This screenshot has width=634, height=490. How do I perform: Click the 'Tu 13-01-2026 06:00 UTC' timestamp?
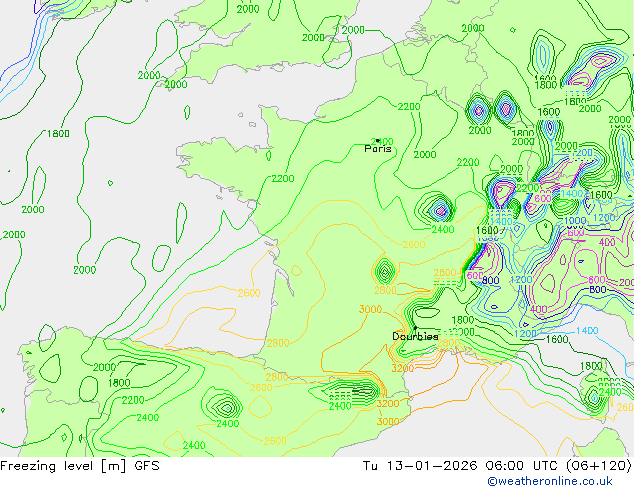tap(462, 465)
